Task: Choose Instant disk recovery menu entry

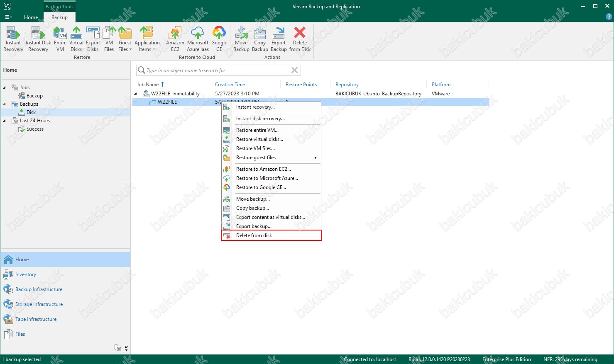Action: tap(272, 119)
